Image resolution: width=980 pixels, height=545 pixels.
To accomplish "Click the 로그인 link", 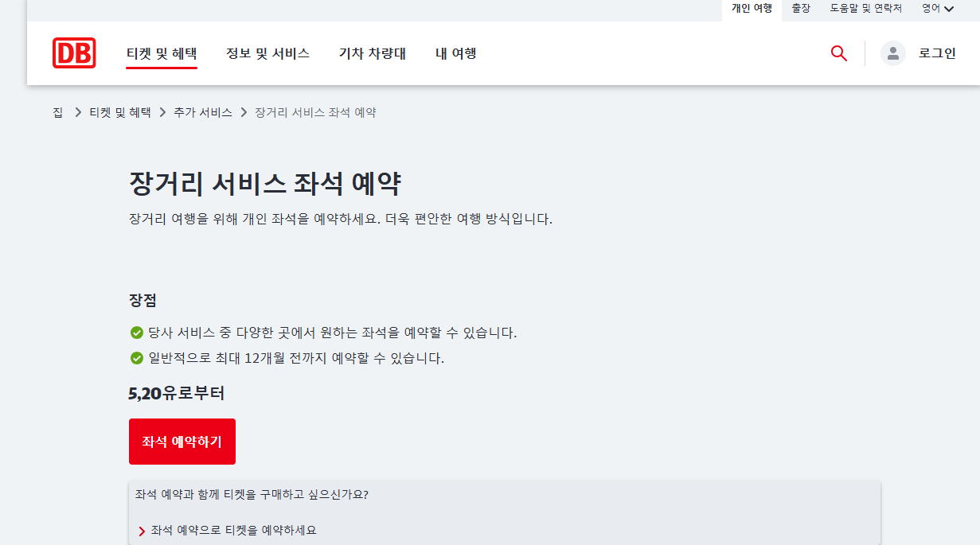I will [x=937, y=53].
